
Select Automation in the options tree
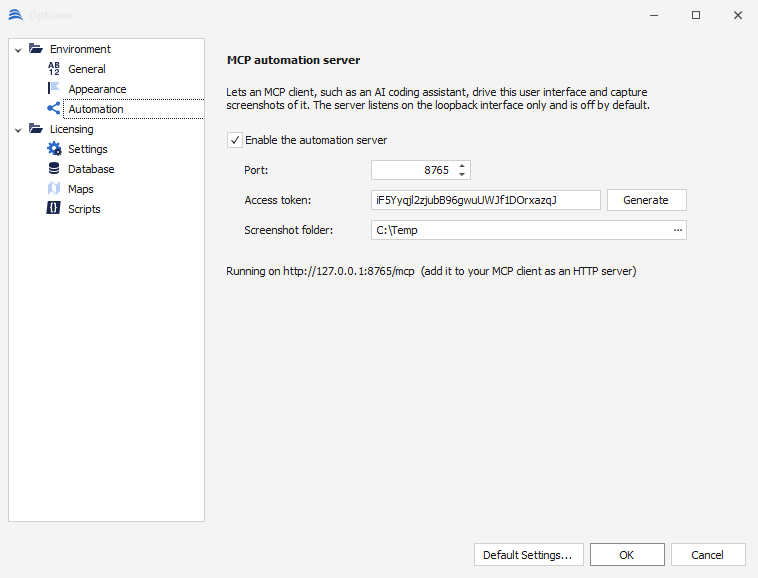coord(96,109)
